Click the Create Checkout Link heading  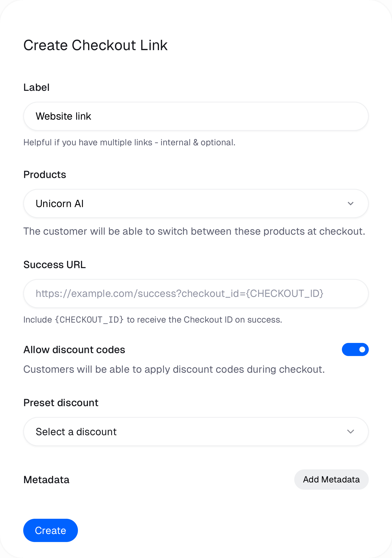click(x=95, y=45)
